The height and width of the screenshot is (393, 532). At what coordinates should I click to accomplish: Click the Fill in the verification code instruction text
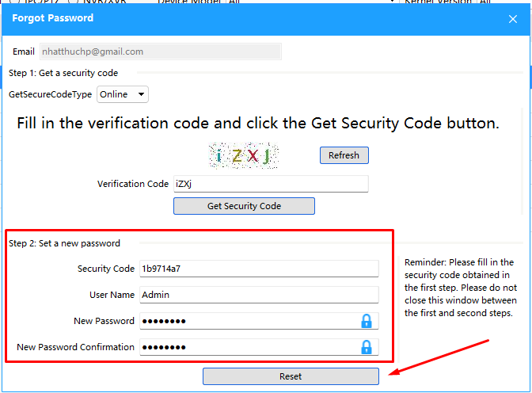click(258, 123)
